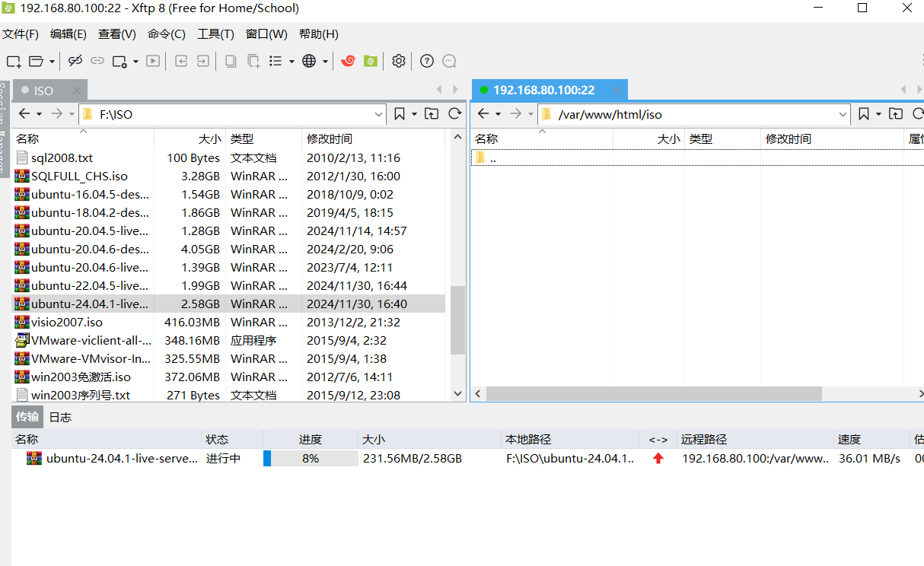Click the bookmark icon in local pane
The height and width of the screenshot is (566, 924).
tap(400, 114)
